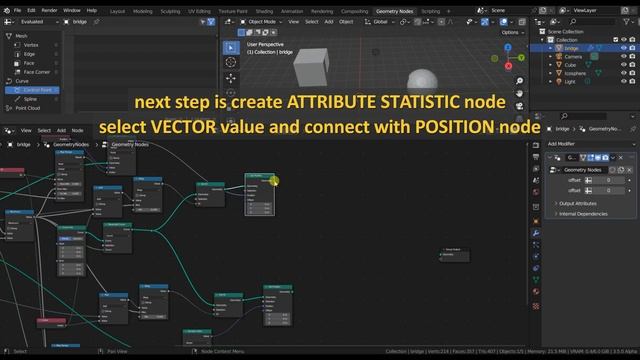The width and height of the screenshot is (640, 360).
Task: Toggle the pin icon in properties breadcrumb
Action: [x=633, y=129]
